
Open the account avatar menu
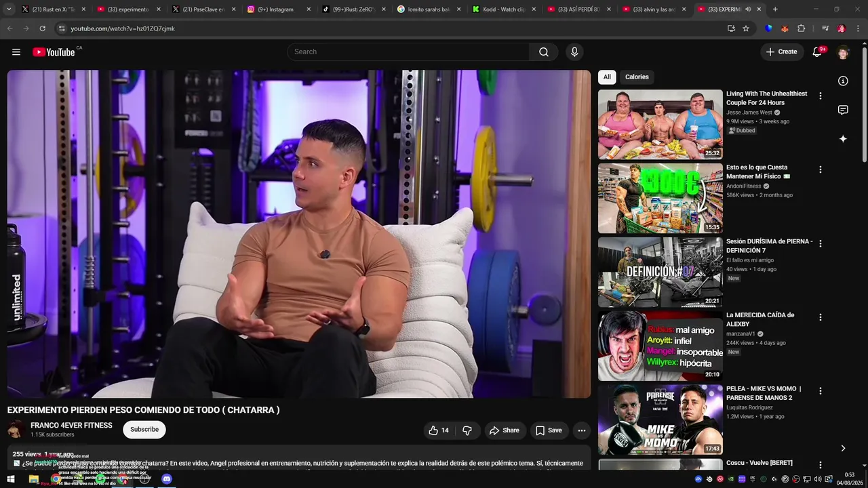click(x=843, y=52)
